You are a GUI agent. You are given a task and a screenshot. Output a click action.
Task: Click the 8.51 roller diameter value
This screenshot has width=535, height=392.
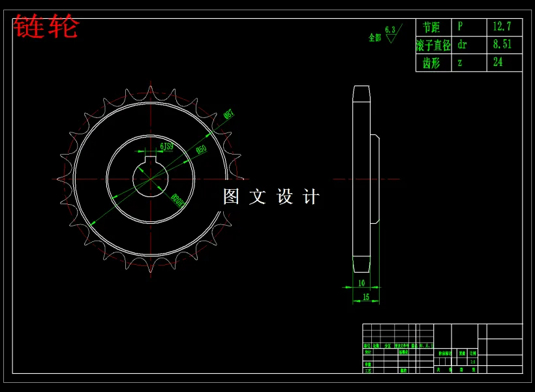502,44
